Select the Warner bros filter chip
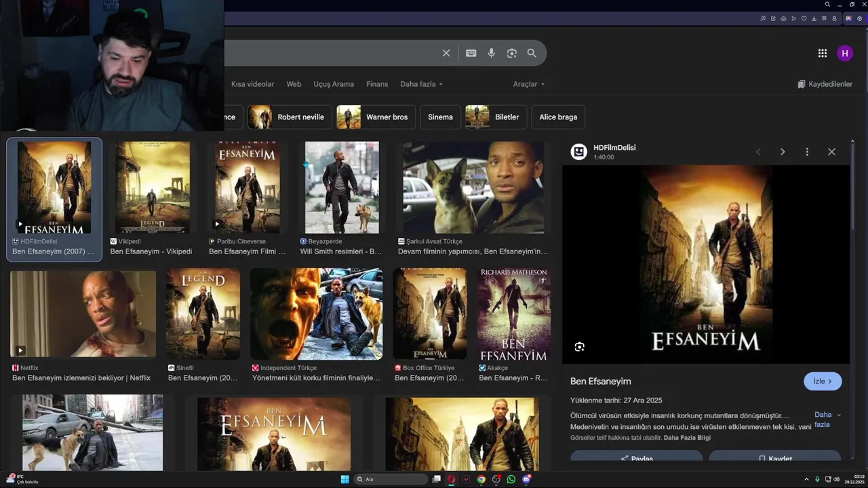 [376, 117]
